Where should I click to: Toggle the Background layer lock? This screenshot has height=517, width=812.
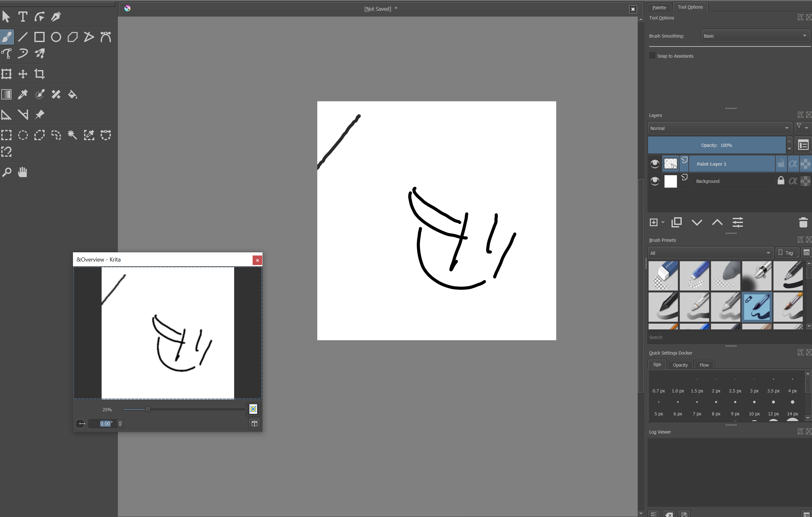point(780,181)
